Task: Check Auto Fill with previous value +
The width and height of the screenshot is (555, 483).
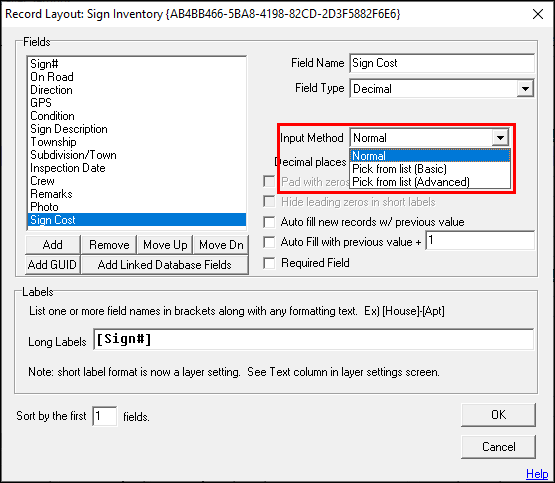Action: point(269,242)
